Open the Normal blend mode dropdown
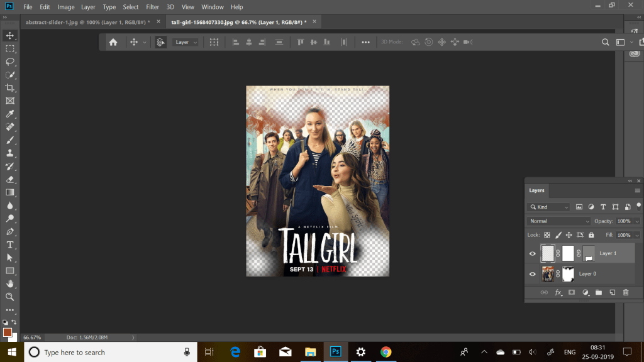Image resolution: width=644 pixels, height=362 pixels. (558, 221)
